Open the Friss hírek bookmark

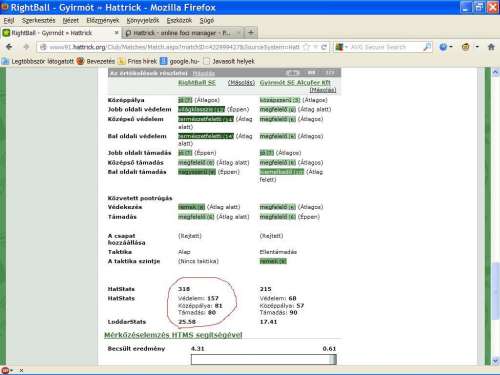click(138, 61)
